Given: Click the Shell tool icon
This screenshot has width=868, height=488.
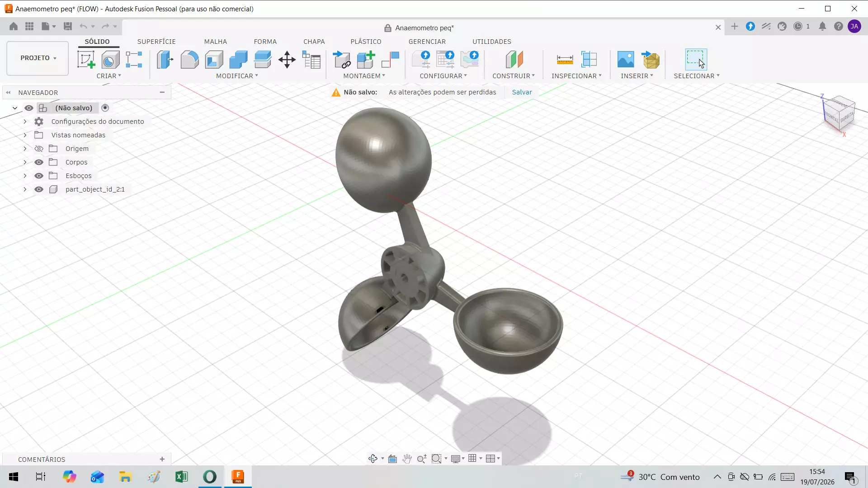Looking at the screenshot, I should coord(214,59).
